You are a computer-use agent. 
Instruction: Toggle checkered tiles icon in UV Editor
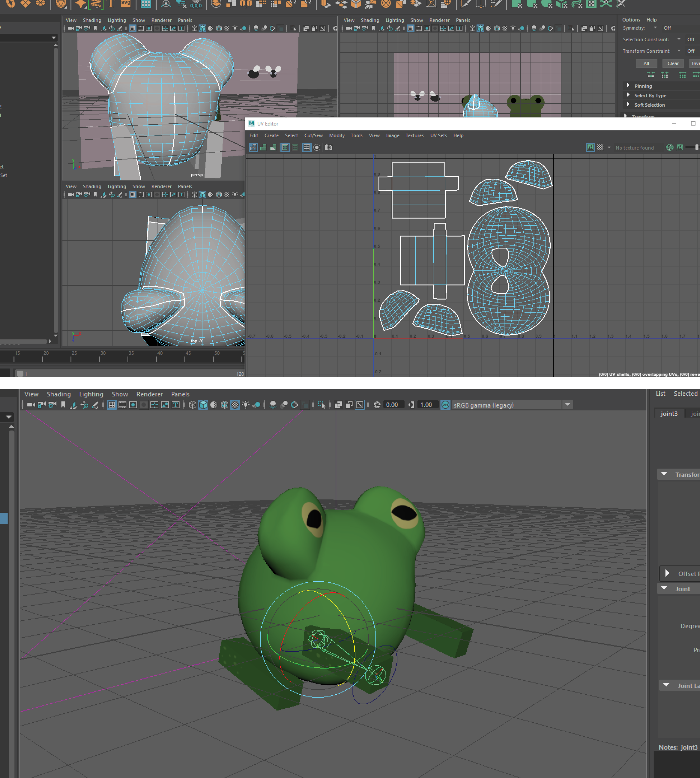click(x=600, y=147)
